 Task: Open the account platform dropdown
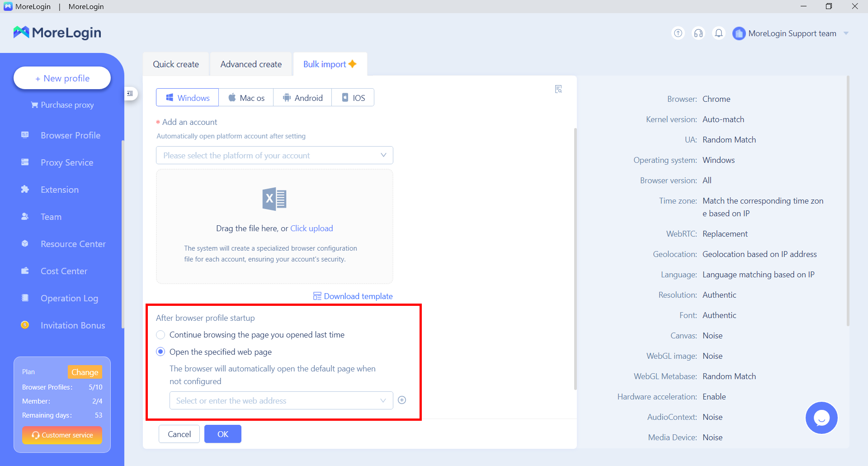pyautogui.click(x=274, y=155)
